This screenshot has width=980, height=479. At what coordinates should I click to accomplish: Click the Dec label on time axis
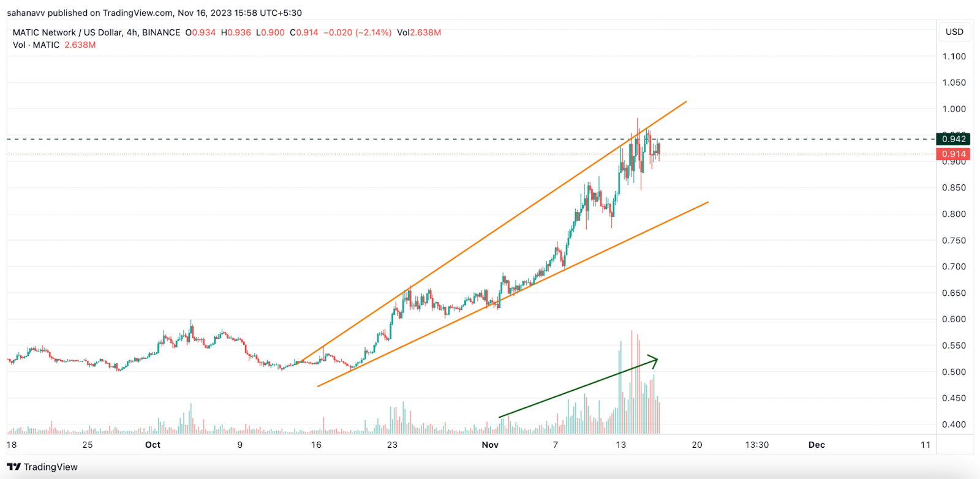(x=816, y=445)
